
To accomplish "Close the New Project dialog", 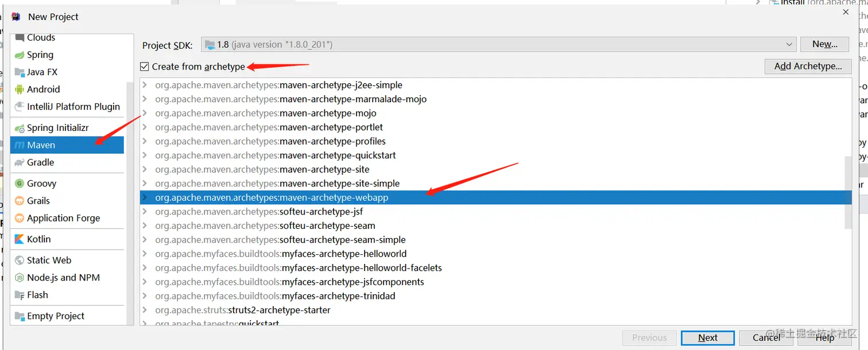I will (846, 11).
